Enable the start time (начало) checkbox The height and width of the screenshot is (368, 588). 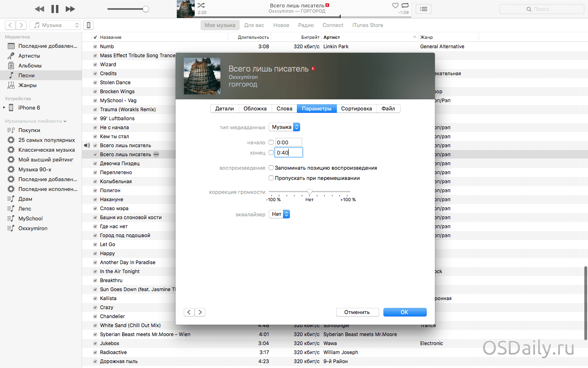(271, 142)
